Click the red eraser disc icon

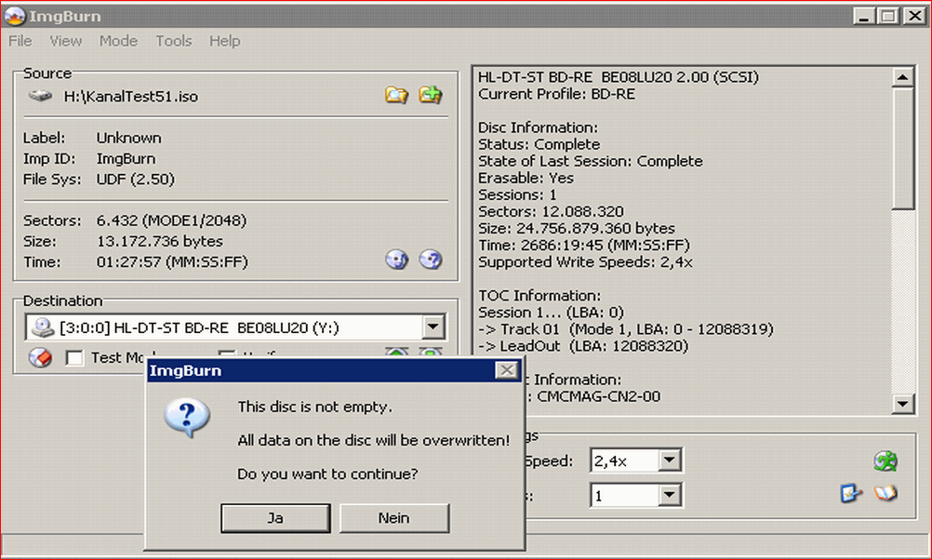click(x=40, y=357)
